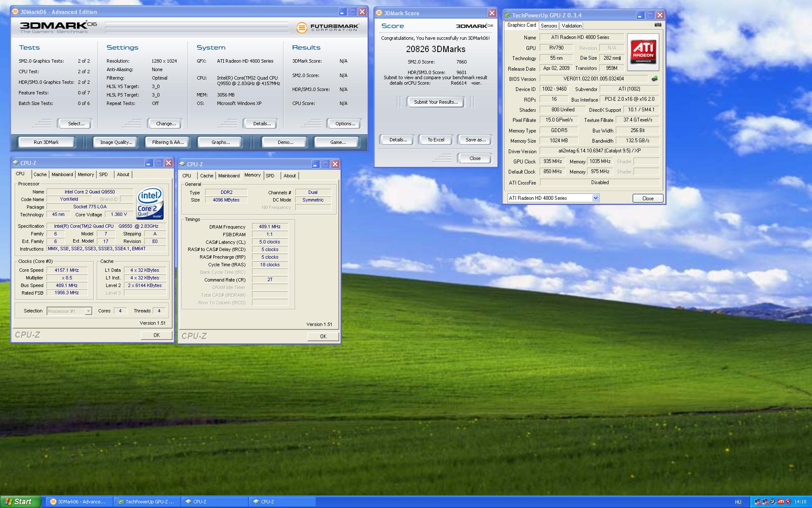
Task: Click Core Speed 4157.1 MHz value
Action: [67, 270]
